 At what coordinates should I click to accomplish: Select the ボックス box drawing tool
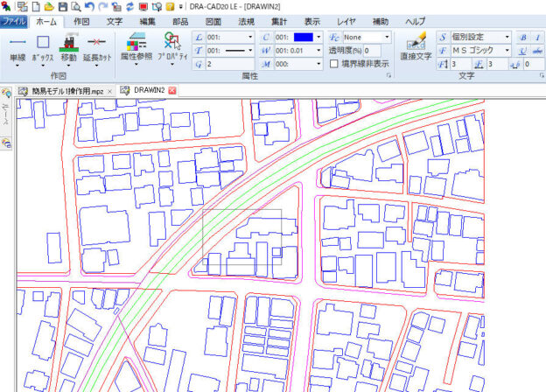pyautogui.click(x=43, y=48)
